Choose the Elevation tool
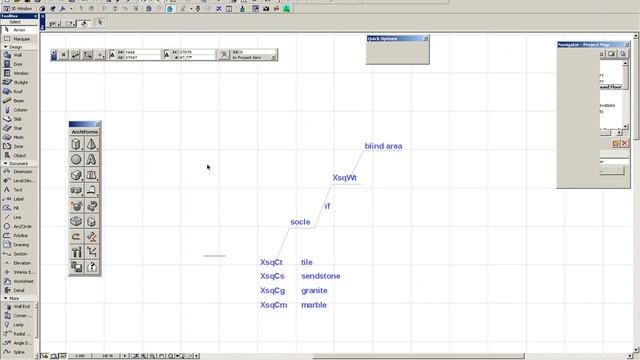The height and width of the screenshot is (360, 640). [18, 263]
